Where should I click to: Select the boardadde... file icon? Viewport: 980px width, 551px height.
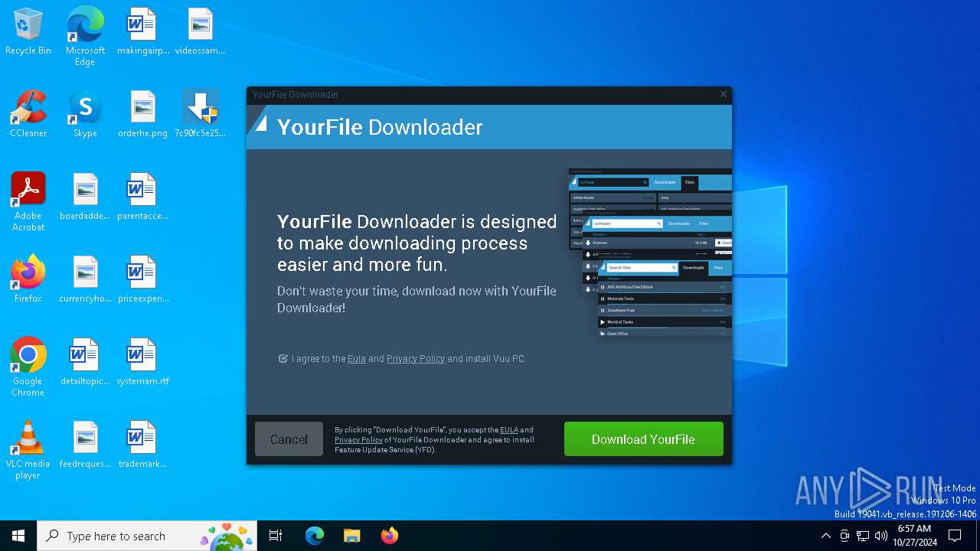click(x=85, y=197)
